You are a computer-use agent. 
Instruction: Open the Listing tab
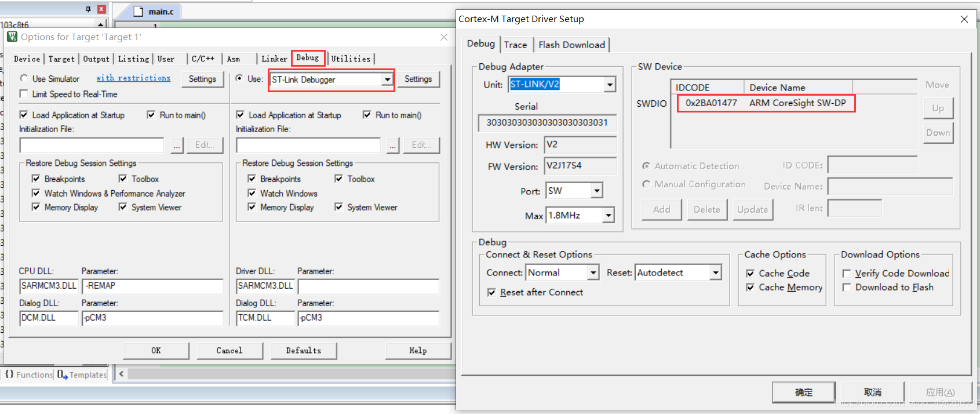point(134,59)
